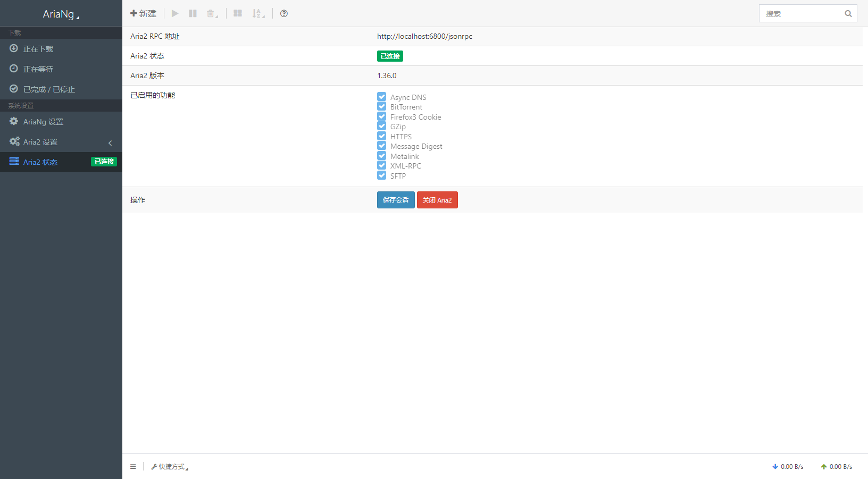
Task: Click the search magnifier icon
Action: click(x=848, y=14)
